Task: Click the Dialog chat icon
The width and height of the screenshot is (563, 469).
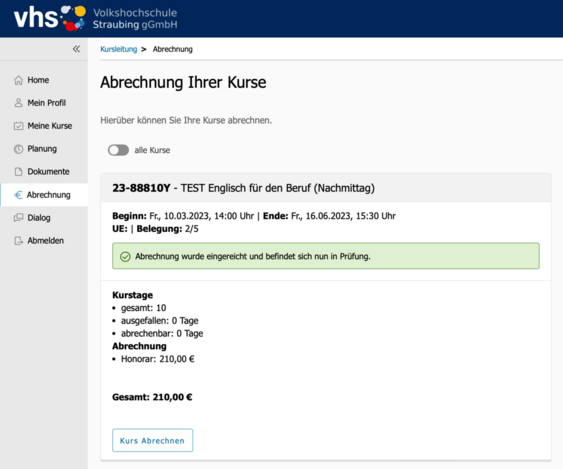Action: tap(18, 218)
